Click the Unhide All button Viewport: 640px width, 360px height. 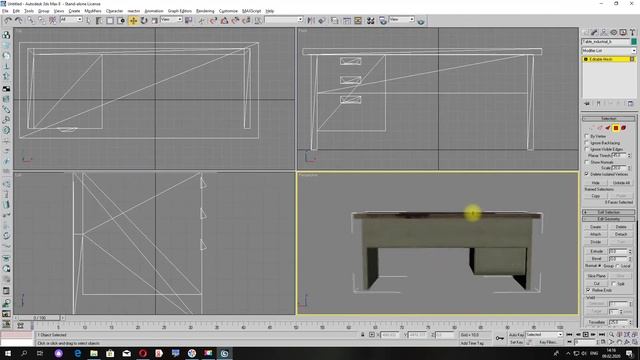(x=621, y=183)
